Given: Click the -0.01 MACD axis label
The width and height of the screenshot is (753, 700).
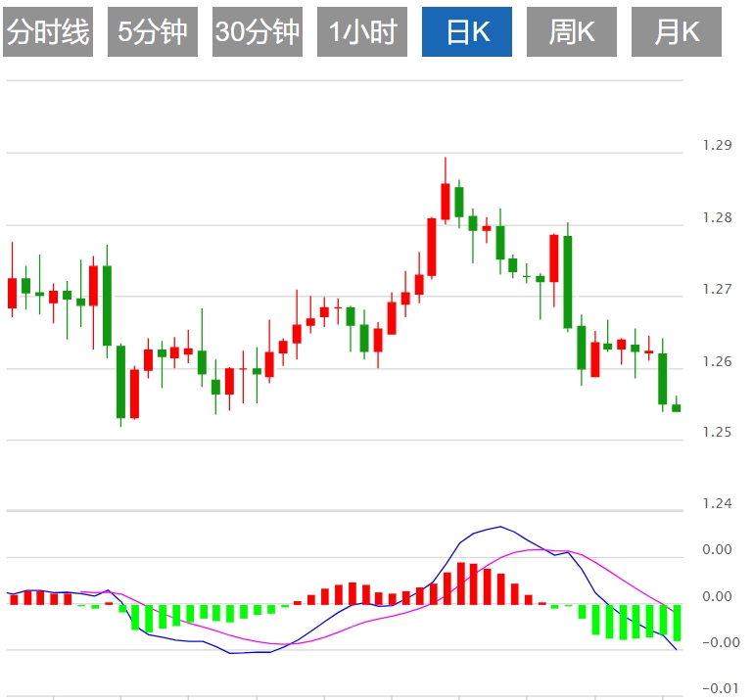Looking at the screenshot, I should (721, 688).
